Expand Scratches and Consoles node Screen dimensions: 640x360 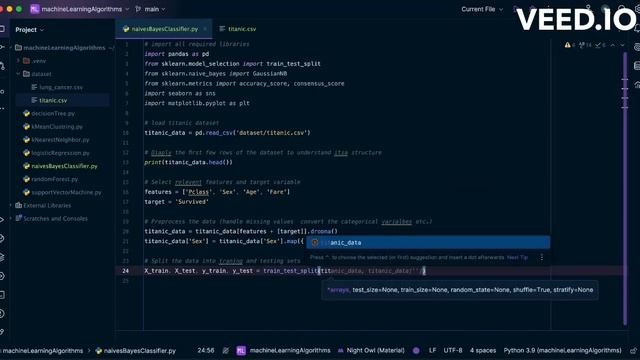coord(11,218)
